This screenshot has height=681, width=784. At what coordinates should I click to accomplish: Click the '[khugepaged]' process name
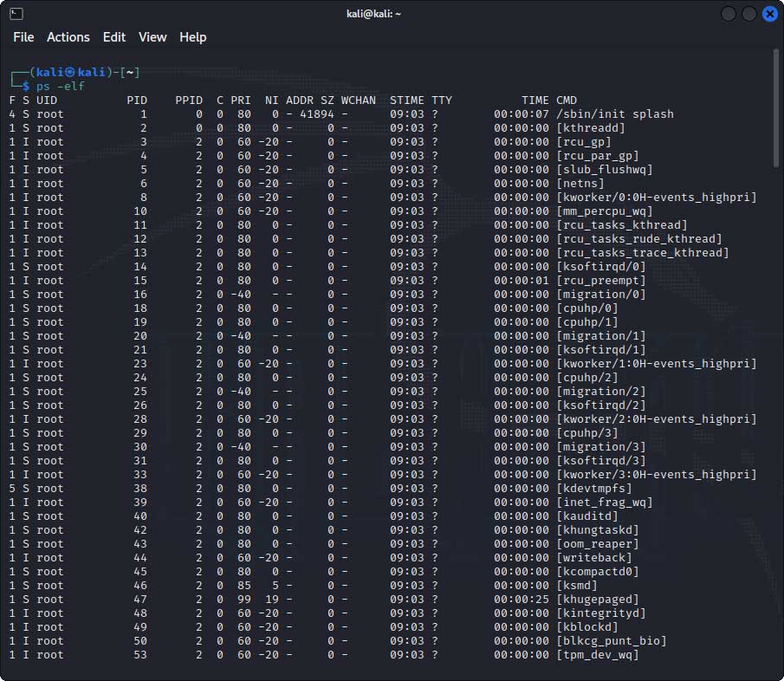coord(598,600)
